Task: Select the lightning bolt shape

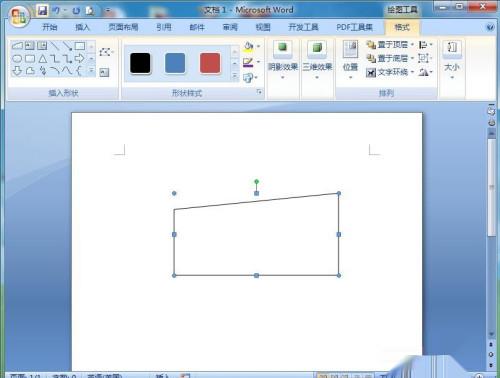Action: click(x=43, y=71)
